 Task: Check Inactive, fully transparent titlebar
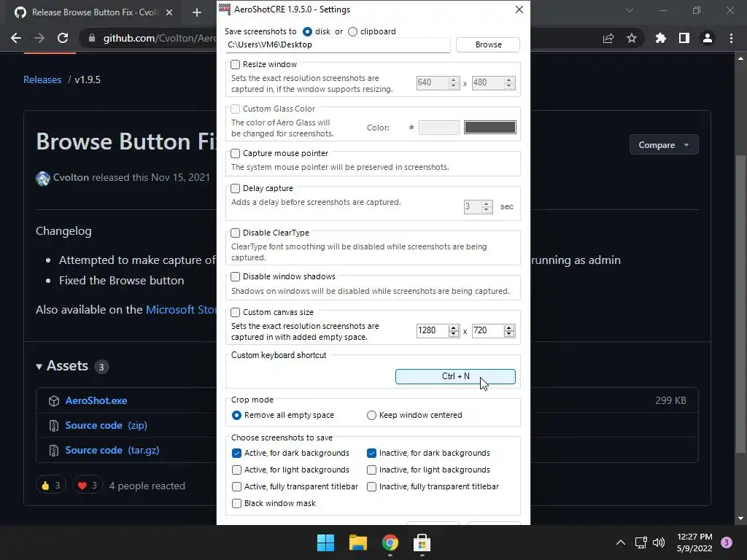(x=371, y=486)
